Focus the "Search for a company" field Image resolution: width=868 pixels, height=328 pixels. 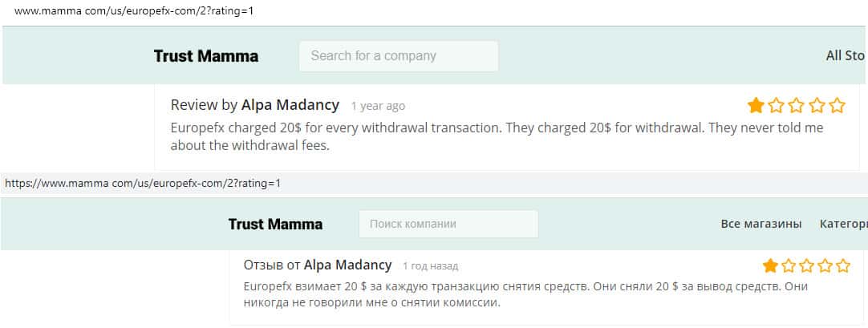pos(398,56)
